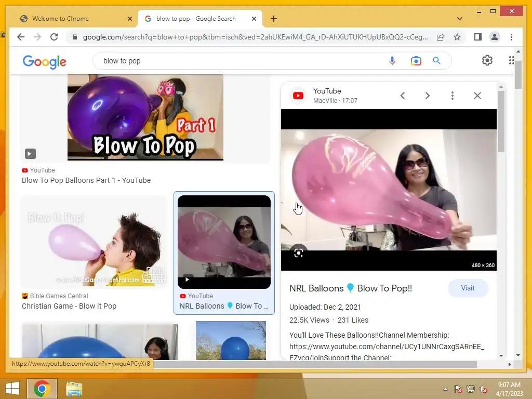
Task: Open Chrome's three-dot menu
Action: (511, 37)
